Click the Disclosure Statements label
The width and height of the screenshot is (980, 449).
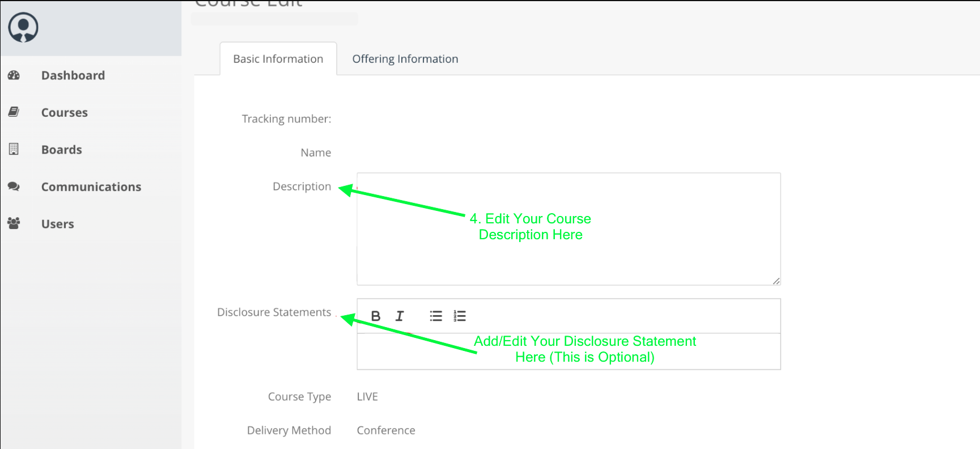(274, 312)
